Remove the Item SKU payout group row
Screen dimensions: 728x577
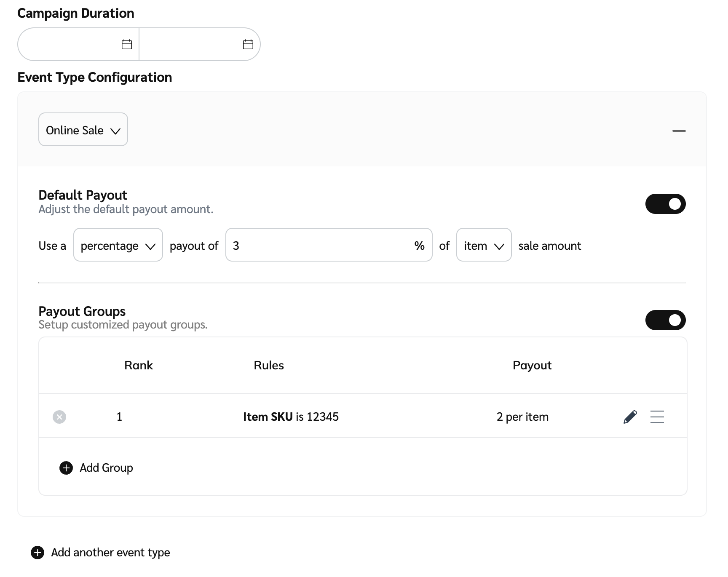59,417
